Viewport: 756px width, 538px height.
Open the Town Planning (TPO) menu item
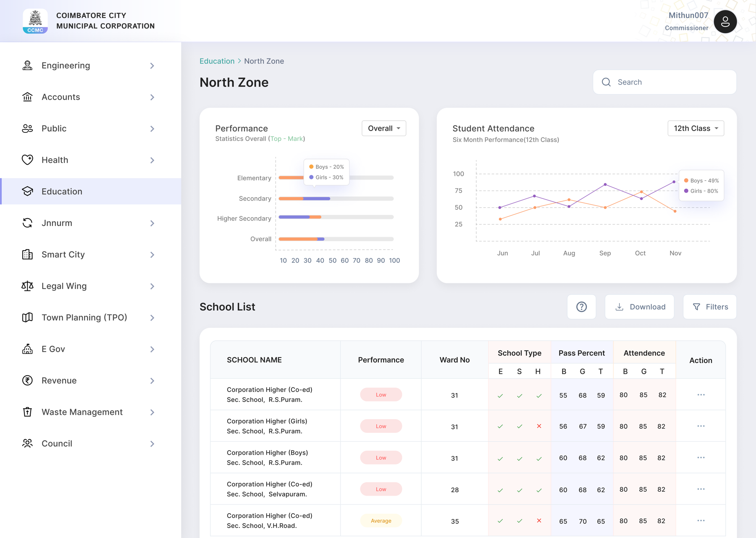91,318
